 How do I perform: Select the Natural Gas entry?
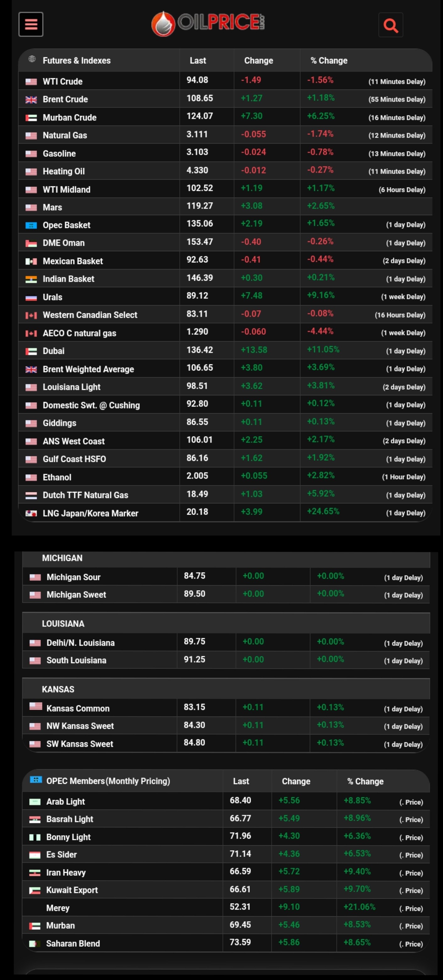click(65, 135)
